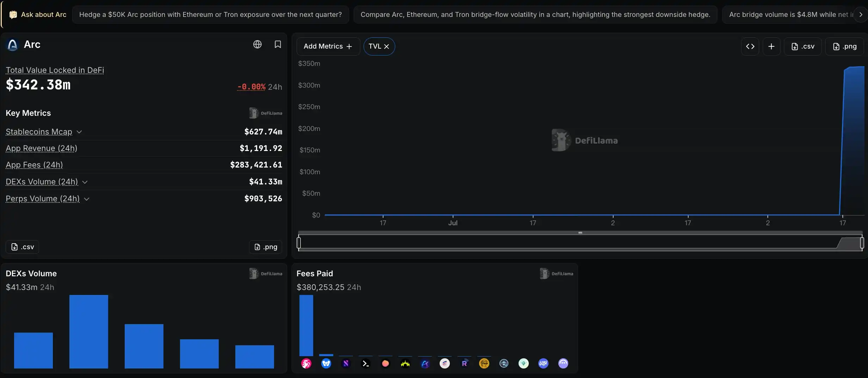Click the DEXs Volume (24h) metric label
This screenshot has height=378, width=868.
pos(42,182)
